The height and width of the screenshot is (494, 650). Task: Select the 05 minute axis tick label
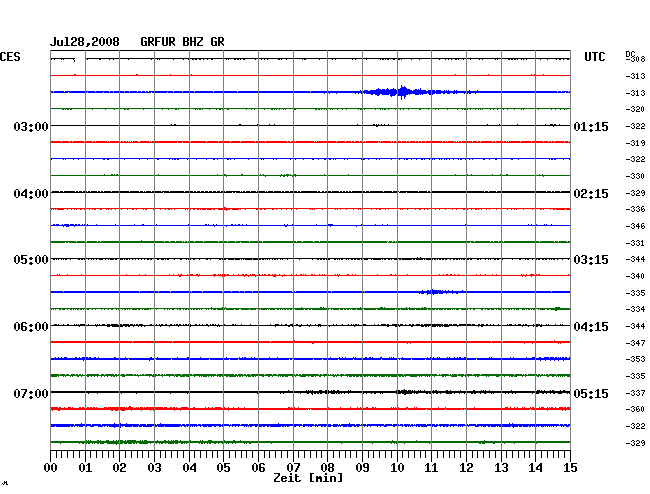[x=223, y=467]
